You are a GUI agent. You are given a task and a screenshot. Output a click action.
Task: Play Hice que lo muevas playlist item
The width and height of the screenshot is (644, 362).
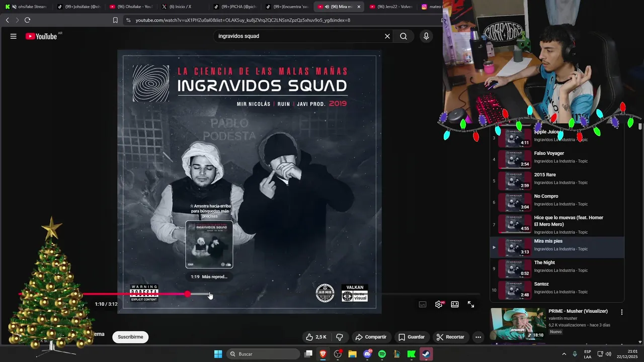tap(557, 224)
